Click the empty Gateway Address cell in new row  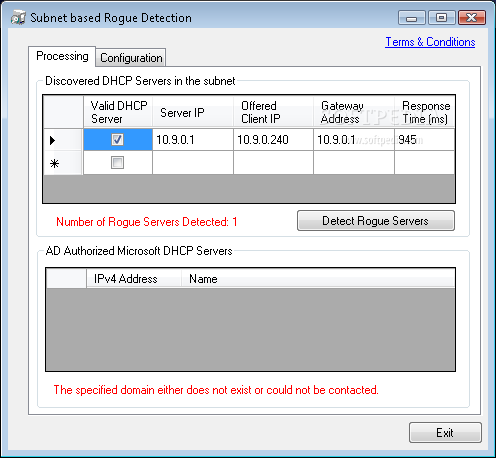(354, 163)
